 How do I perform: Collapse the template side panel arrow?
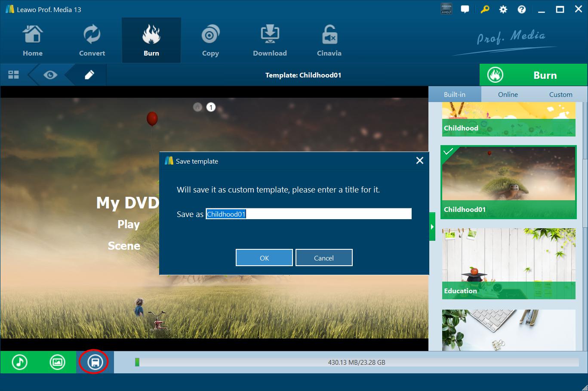pyautogui.click(x=432, y=227)
